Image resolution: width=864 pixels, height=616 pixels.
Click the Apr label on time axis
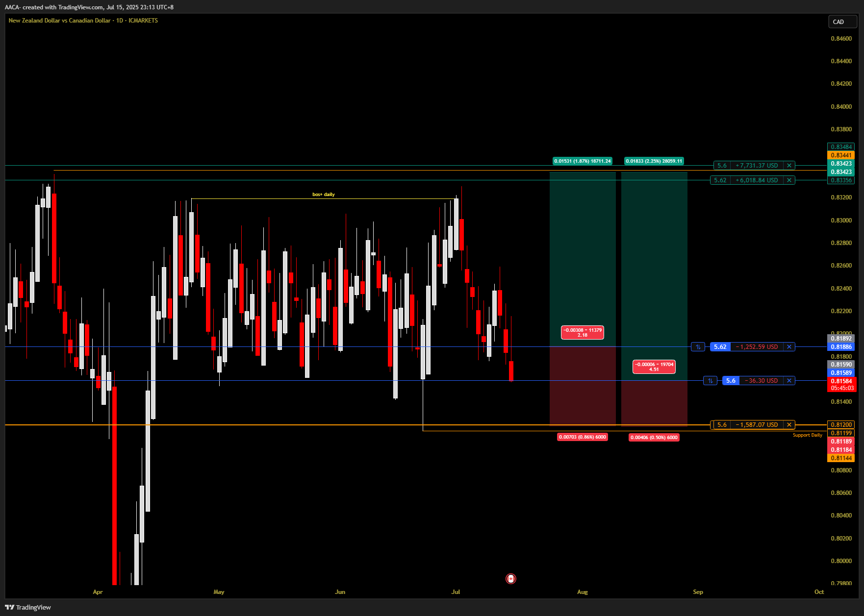98,592
